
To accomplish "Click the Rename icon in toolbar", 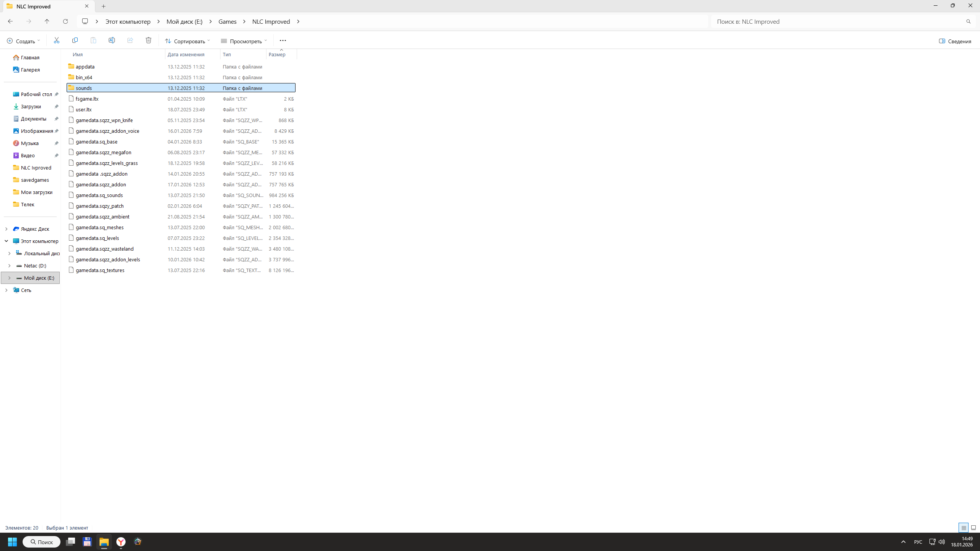I will pos(112,41).
